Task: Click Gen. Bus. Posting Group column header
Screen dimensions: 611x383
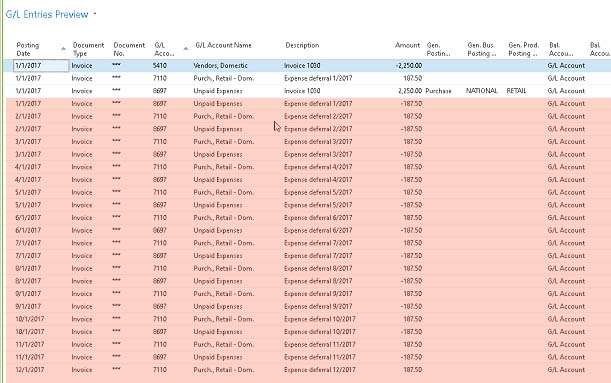Action: [482, 49]
